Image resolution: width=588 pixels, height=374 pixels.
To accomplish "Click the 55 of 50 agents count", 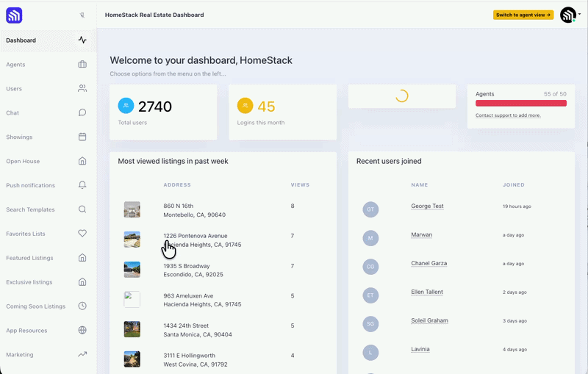I will coord(555,94).
